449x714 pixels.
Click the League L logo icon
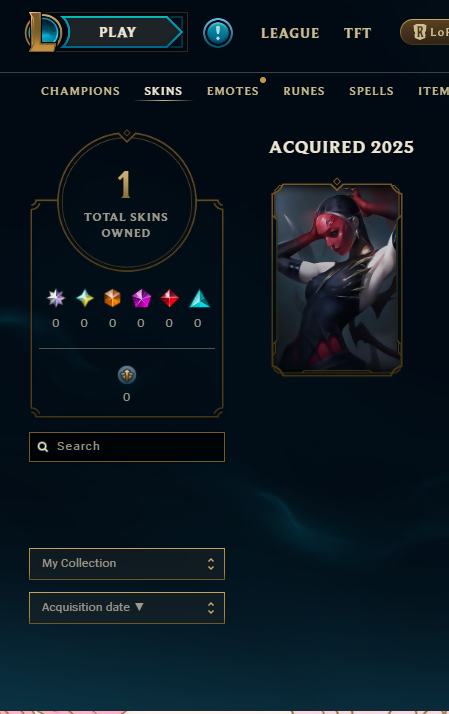point(43,32)
